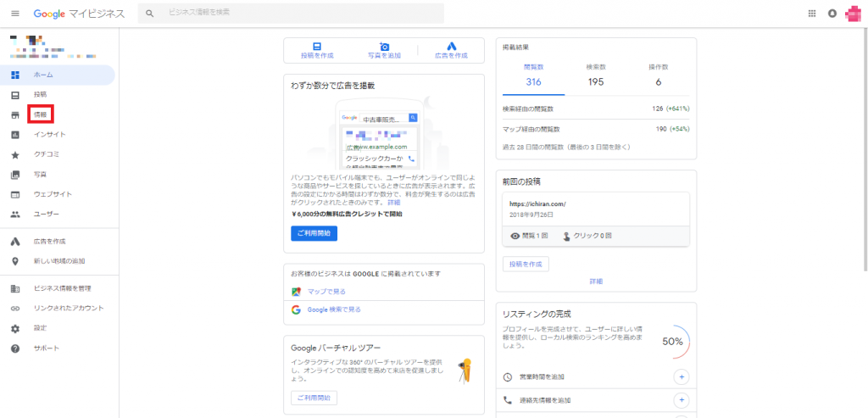This screenshot has height=418, width=868.
Task: Switch to 操作数 tab in results
Action: (x=658, y=76)
